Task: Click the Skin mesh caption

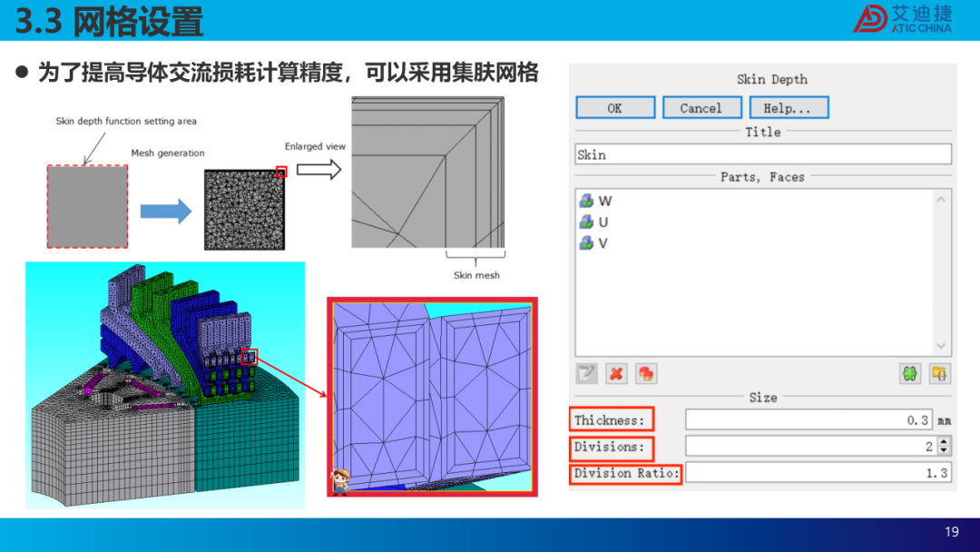Action: pos(476,275)
